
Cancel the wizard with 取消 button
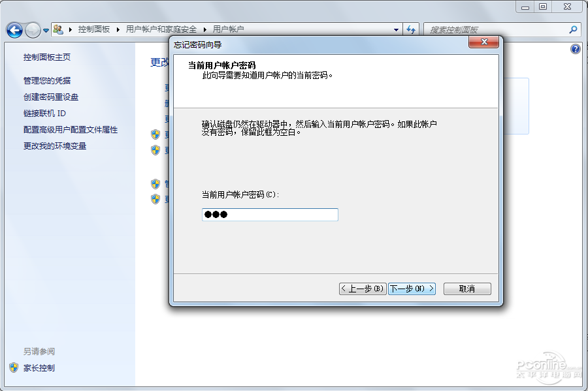(467, 289)
